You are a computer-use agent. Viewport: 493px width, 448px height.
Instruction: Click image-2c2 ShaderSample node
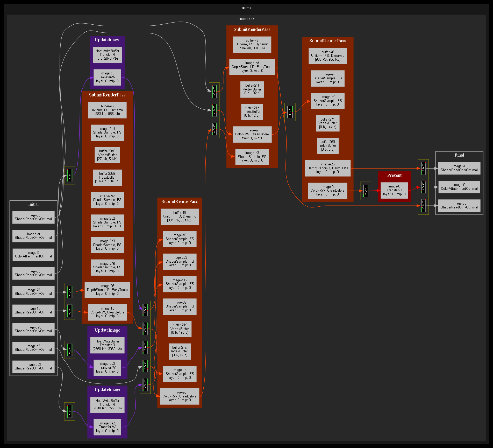coord(107,222)
